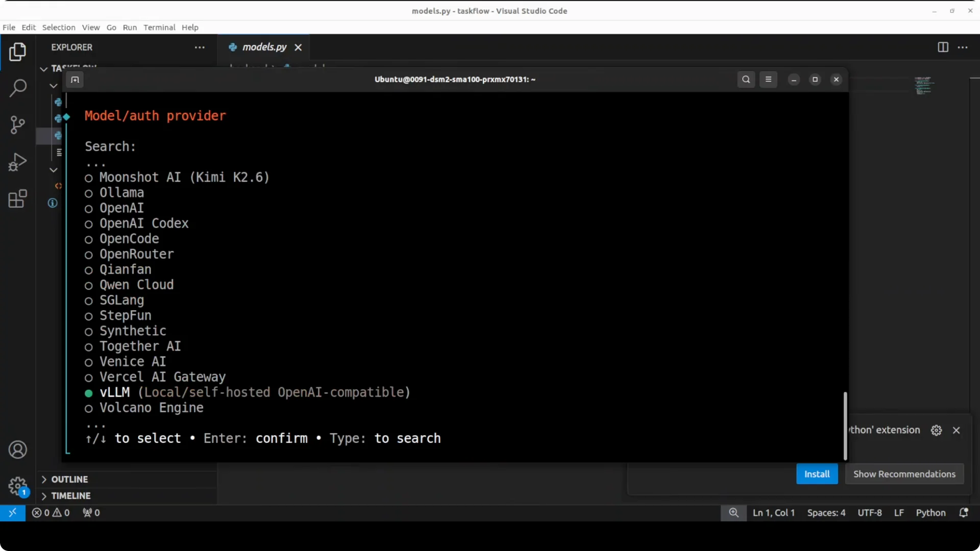Image resolution: width=980 pixels, height=551 pixels.
Task: Open notifications bell in status bar
Action: (x=963, y=513)
